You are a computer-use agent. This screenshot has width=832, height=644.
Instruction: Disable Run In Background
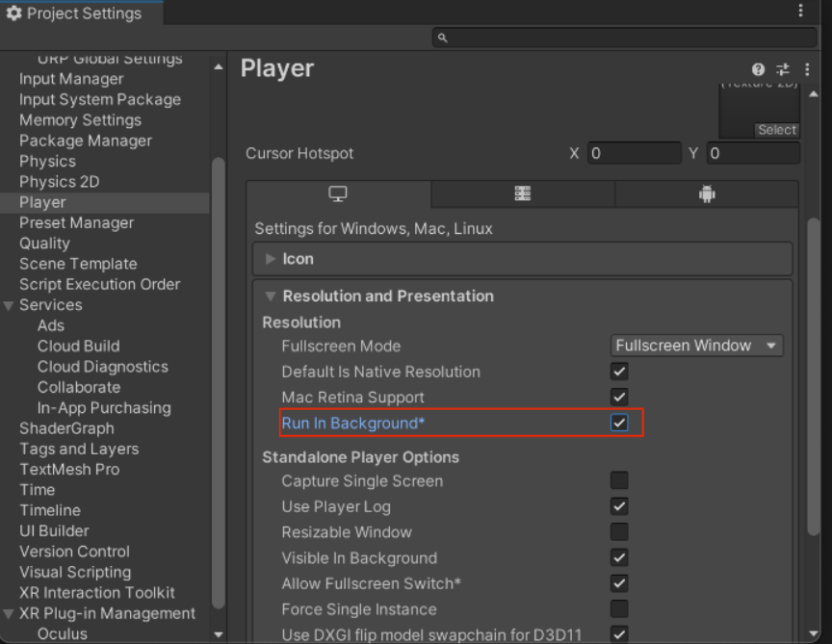619,423
